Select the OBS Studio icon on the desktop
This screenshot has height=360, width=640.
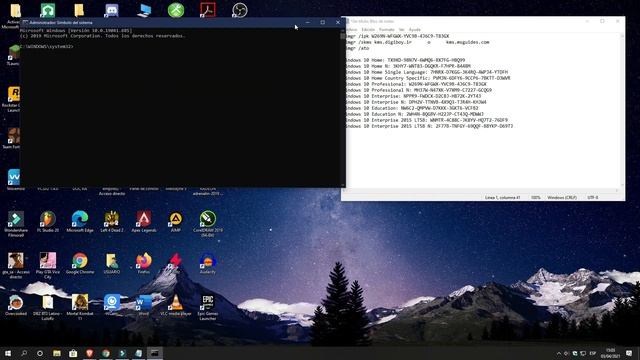tap(240, 10)
